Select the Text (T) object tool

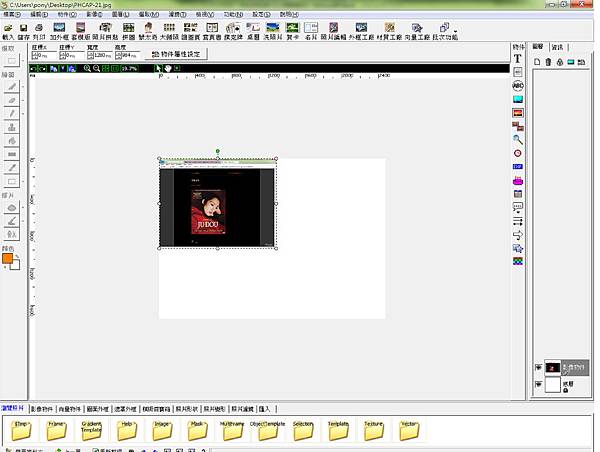click(x=518, y=59)
